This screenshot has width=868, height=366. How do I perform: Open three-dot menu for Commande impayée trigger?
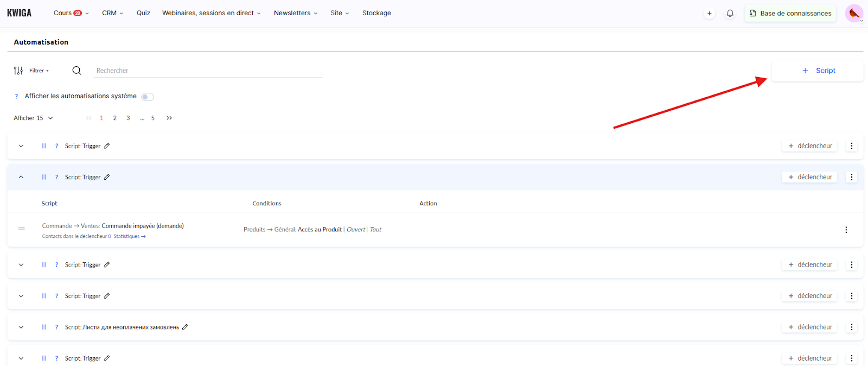pyautogui.click(x=846, y=230)
